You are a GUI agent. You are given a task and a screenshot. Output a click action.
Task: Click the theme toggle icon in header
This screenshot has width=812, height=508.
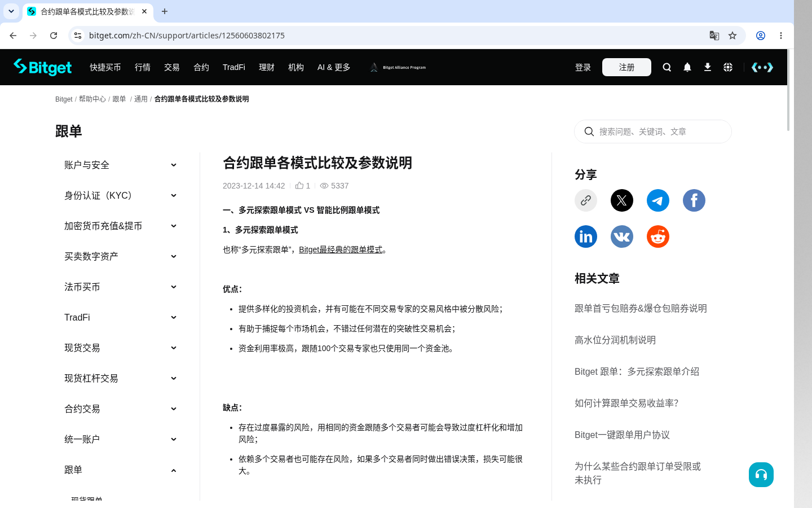point(762,67)
